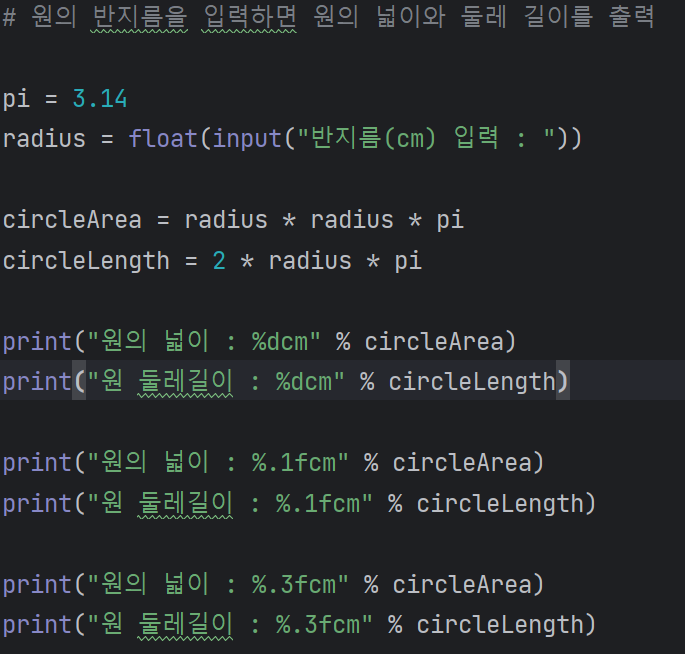
Task: Click the number 2 in circleLength formula
Action: point(219,261)
